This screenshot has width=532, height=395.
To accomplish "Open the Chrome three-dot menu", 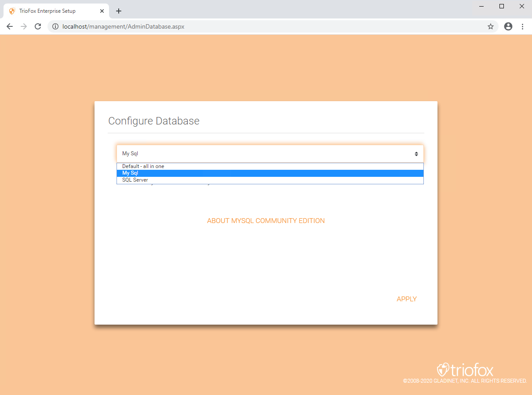I will click(x=522, y=26).
